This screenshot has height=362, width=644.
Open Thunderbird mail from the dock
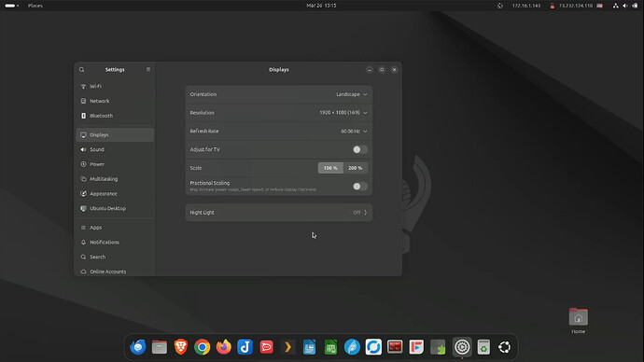point(138,347)
